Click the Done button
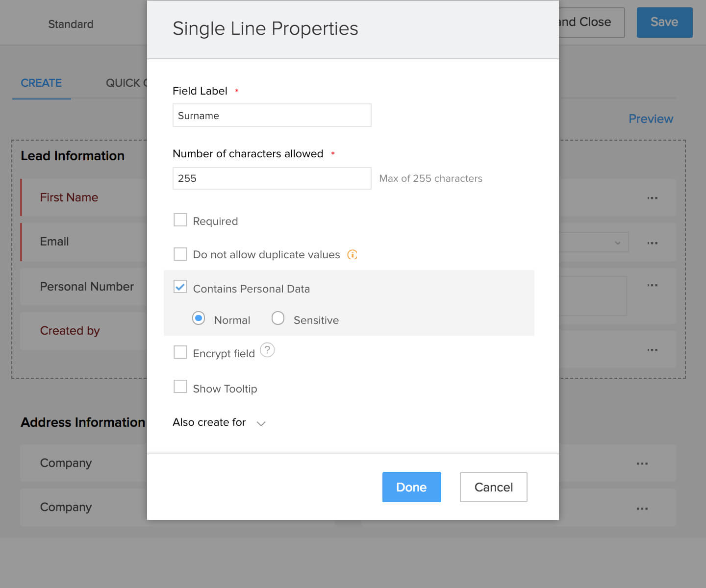This screenshot has width=706, height=588. pos(411,487)
